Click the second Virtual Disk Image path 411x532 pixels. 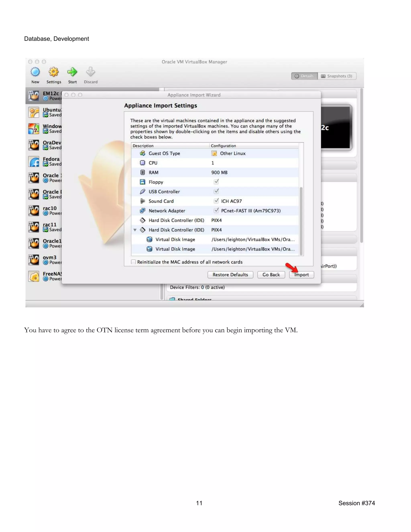[253, 249]
